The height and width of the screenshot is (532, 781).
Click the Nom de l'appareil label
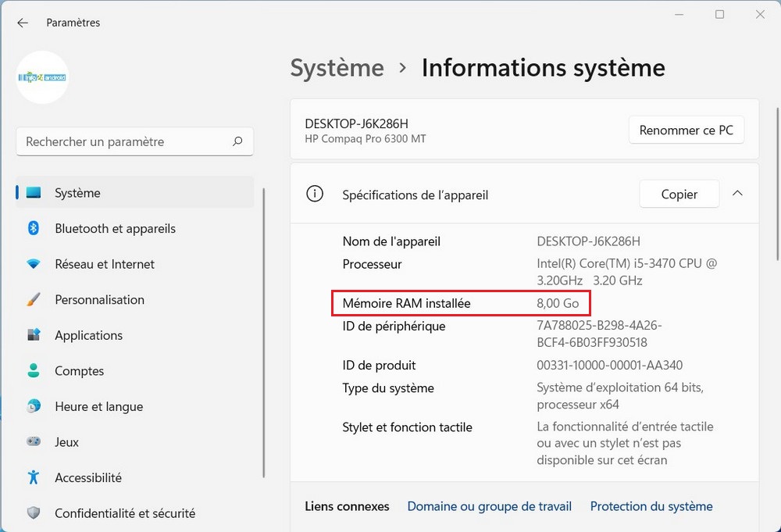[391, 241]
